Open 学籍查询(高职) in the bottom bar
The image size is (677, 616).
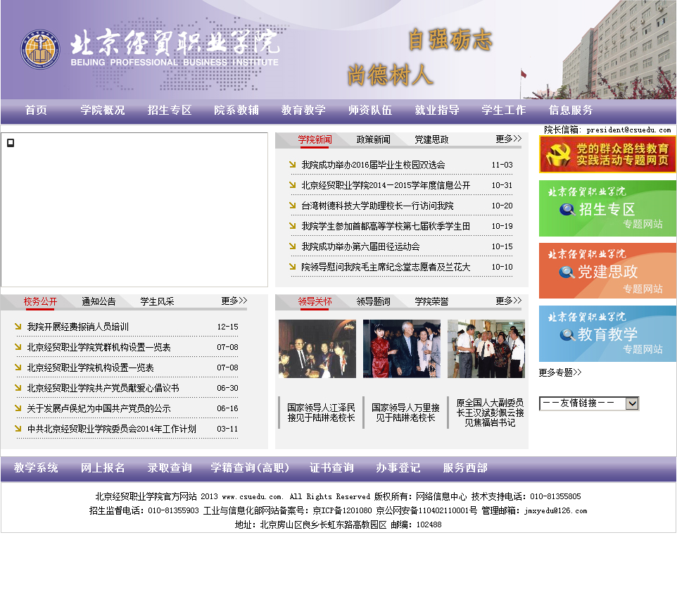pos(250,468)
